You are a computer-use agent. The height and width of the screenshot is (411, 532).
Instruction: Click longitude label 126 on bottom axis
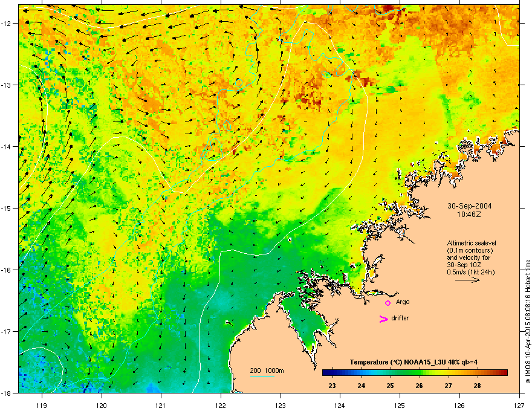click(x=459, y=405)
